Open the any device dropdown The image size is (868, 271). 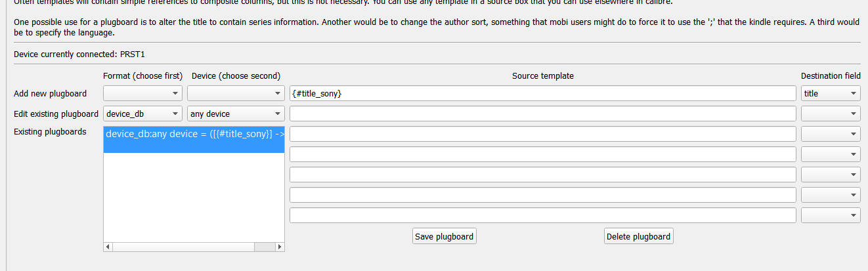[x=235, y=114]
